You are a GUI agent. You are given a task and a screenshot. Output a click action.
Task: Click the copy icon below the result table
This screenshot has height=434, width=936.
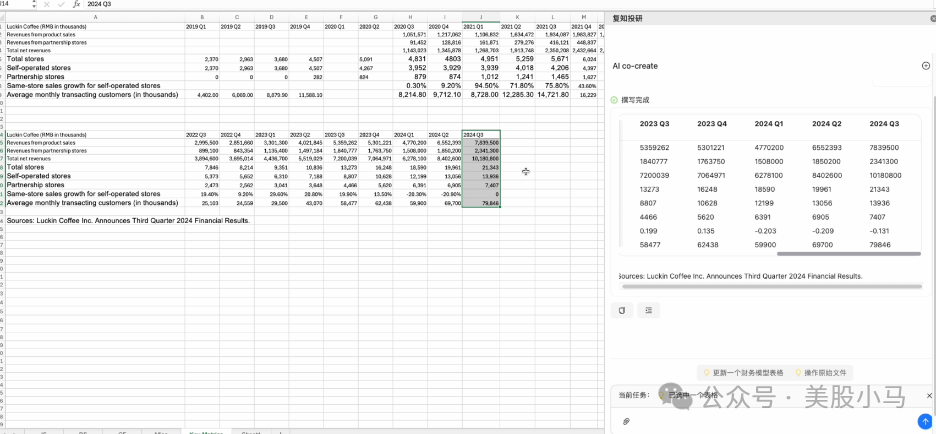point(621,310)
